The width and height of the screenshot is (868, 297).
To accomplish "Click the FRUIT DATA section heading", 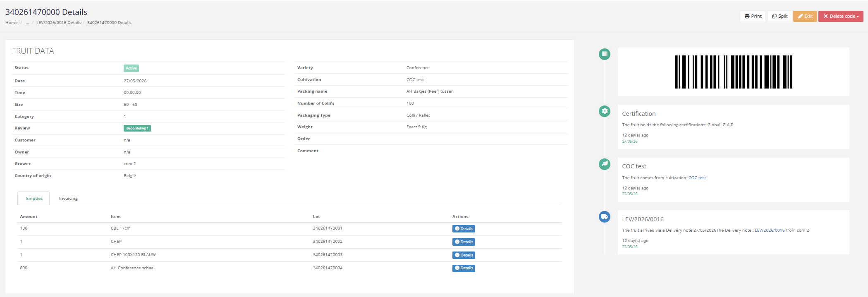I will click(33, 51).
